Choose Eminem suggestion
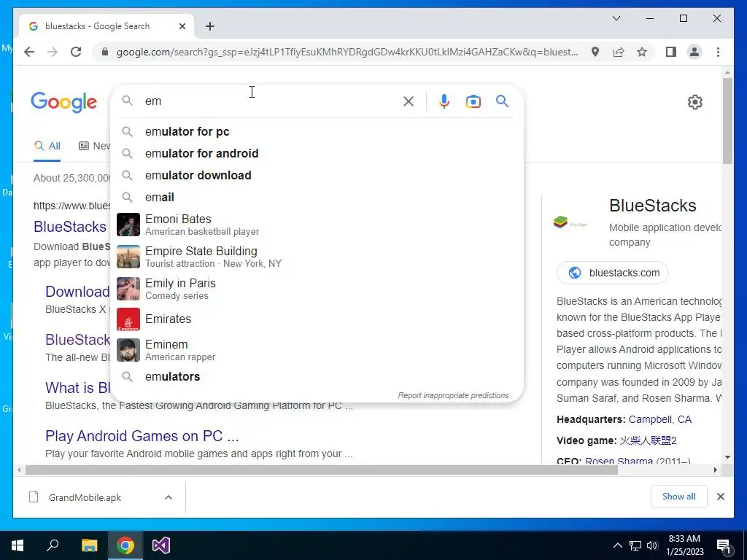The image size is (747, 560). pyautogui.click(x=317, y=350)
